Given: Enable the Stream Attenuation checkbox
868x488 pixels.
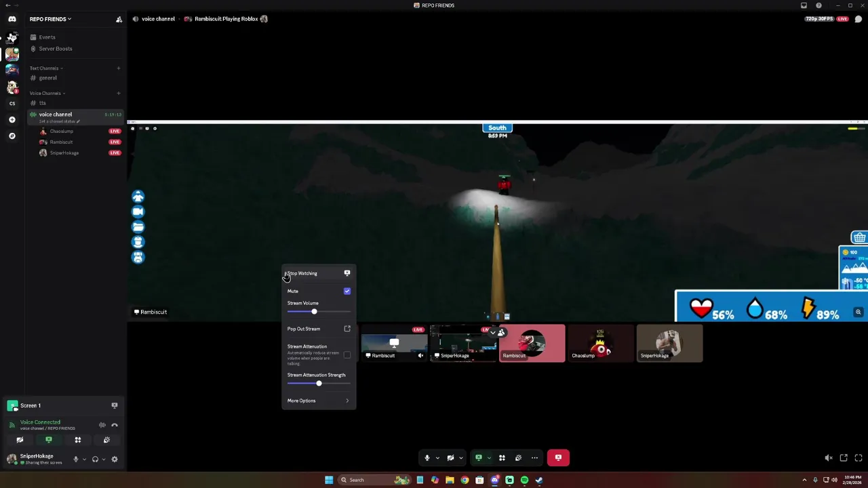Looking at the screenshot, I should 347,354.
